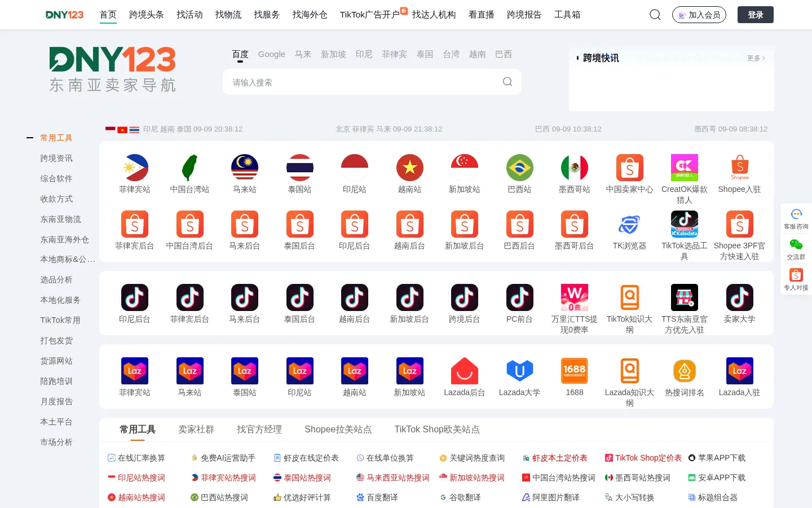The image size is (812, 508).
Task: Select the 巴西 search tab
Action: coord(504,54)
